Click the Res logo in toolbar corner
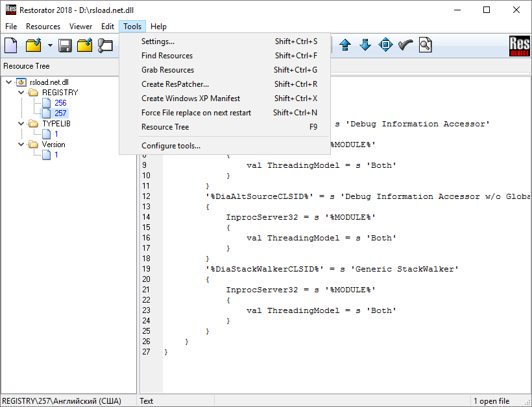 pos(519,46)
